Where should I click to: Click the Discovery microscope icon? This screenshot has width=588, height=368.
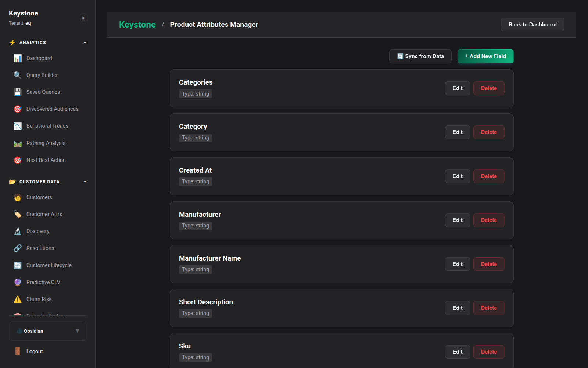pyautogui.click(x=18, y=231)
